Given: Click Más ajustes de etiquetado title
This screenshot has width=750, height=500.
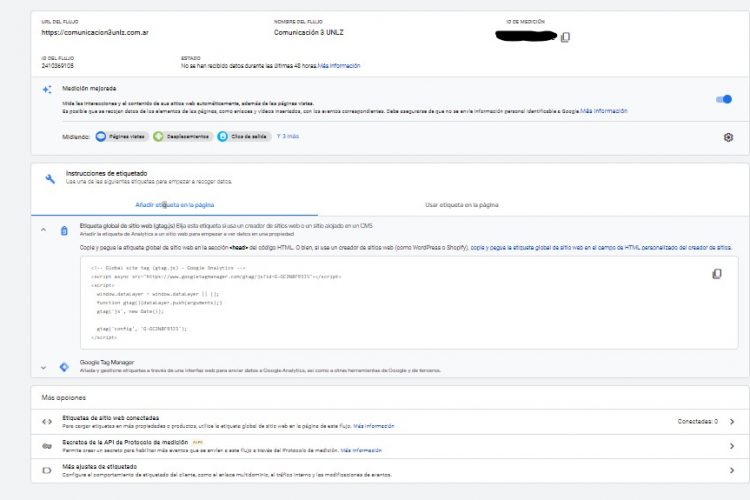Looking at the screenshot, I should (x=99, y=467).
